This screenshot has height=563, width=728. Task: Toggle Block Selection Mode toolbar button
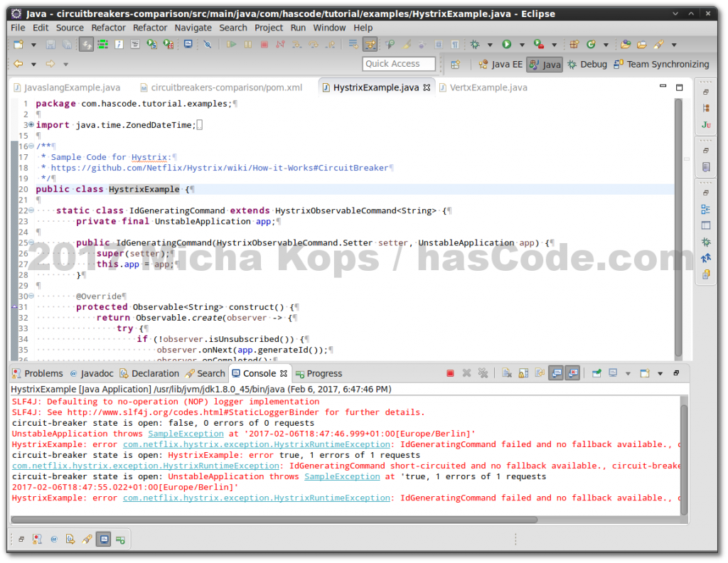438,45
